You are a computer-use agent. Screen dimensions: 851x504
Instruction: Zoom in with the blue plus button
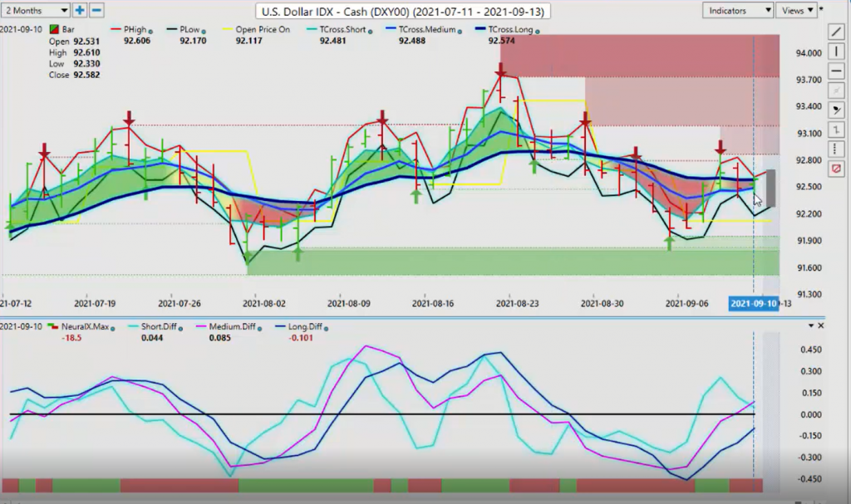pos(80,10)
